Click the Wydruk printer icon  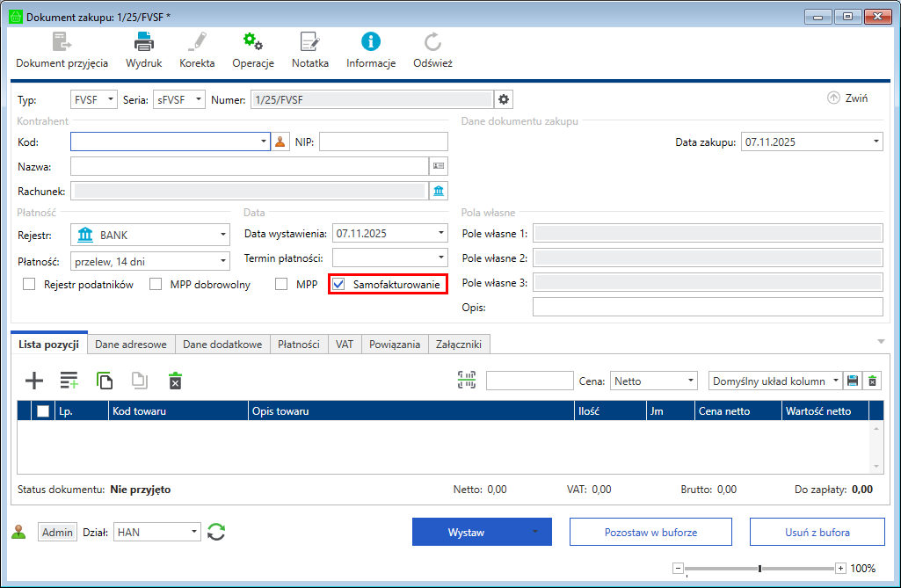click(x=143, y=41)
